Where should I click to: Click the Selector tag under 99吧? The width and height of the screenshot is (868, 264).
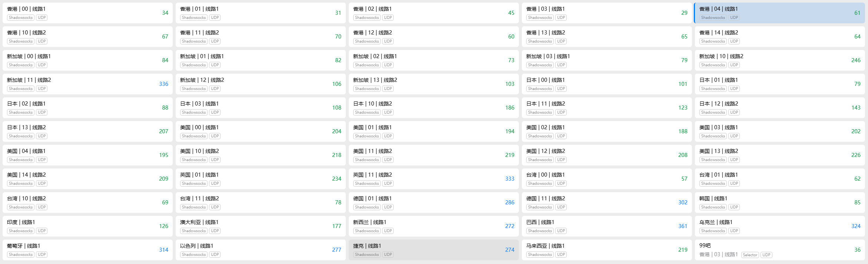750,255
